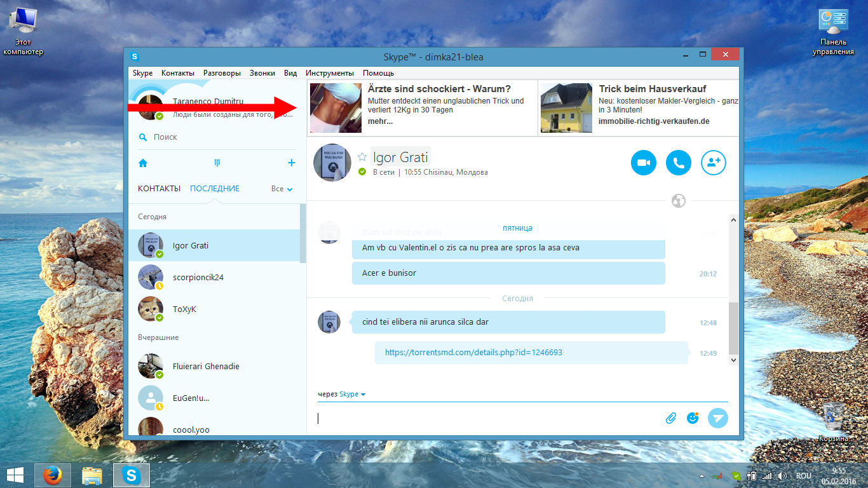Screen dimensions: 868x488
Task: Click the Skype taskbar icon
Action: 132,475
